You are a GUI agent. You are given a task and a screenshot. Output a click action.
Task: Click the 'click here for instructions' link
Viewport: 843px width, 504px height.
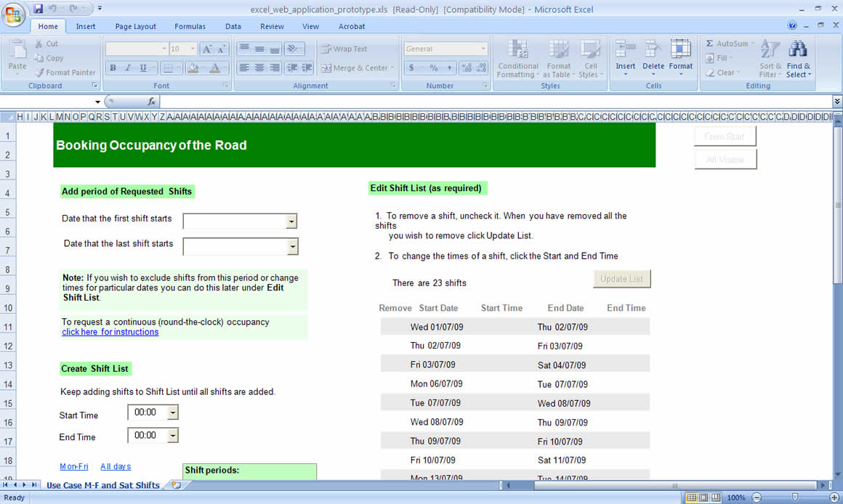coord(110,332)
